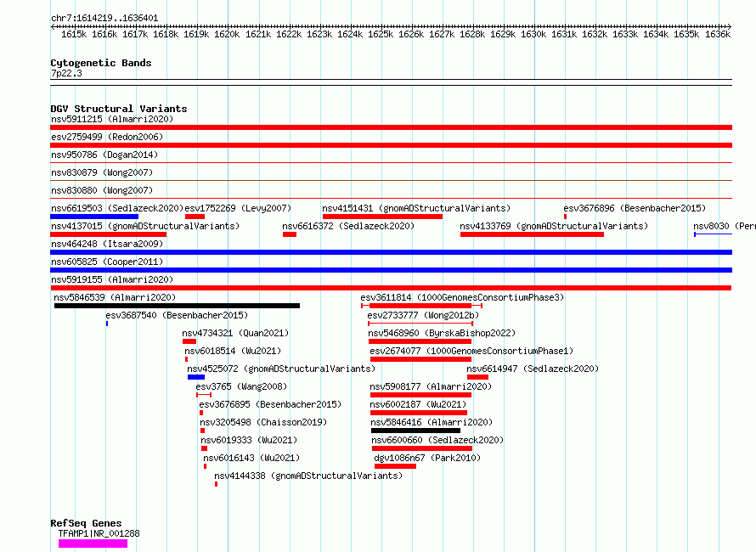Select red bar under nsv4137015 gnomAD variant

108,234
